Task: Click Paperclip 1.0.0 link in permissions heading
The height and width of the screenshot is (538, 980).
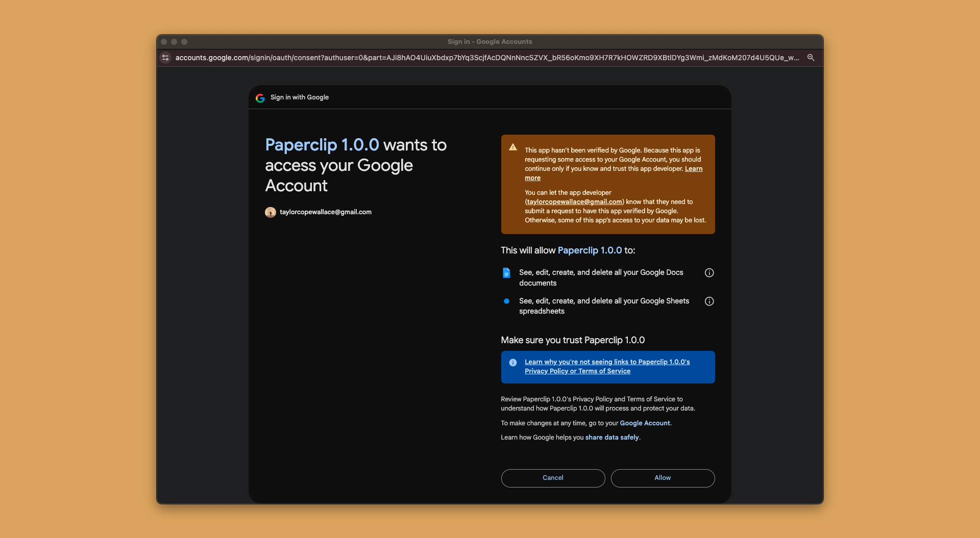Action: [590, 250]
